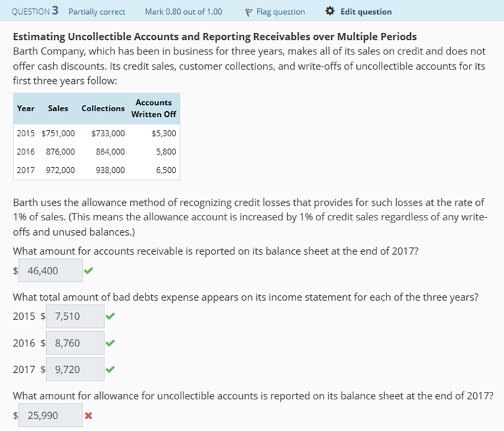Select the 876,000 sales cell
This screenshot has width=504, height=431.
pos(60,152)
